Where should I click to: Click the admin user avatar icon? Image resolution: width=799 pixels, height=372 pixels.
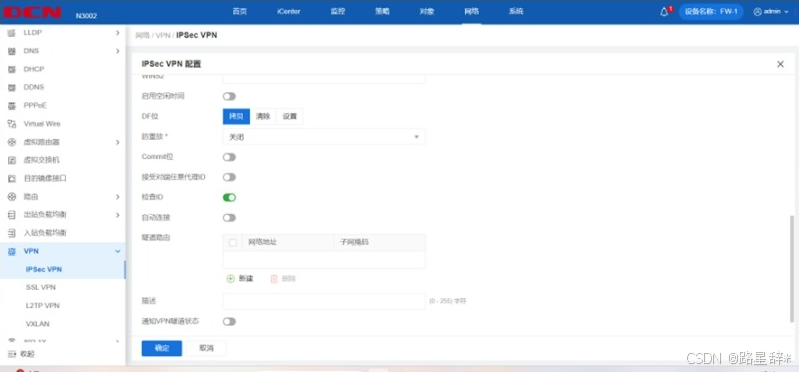[757, 12]
